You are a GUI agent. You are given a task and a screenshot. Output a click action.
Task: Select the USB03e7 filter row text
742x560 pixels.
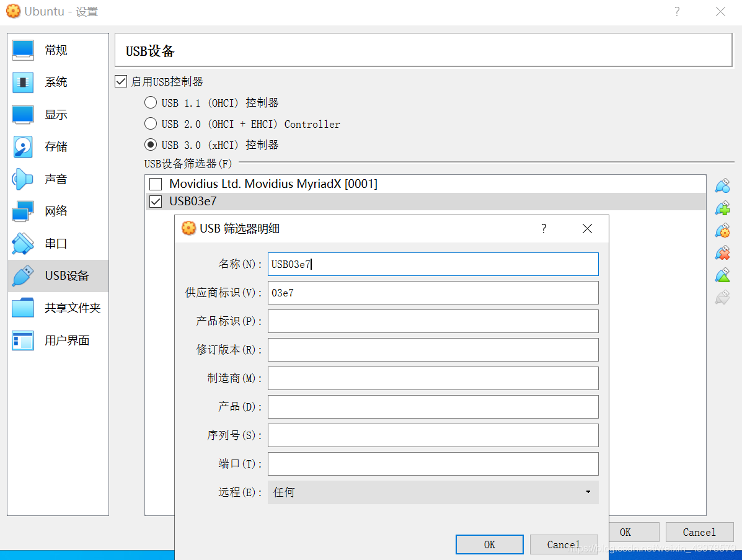click(193, 201)
